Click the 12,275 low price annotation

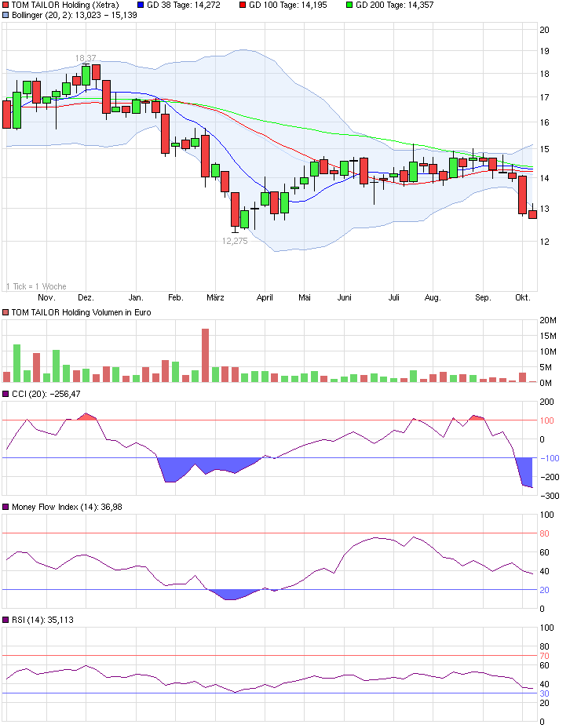(233, 241)
